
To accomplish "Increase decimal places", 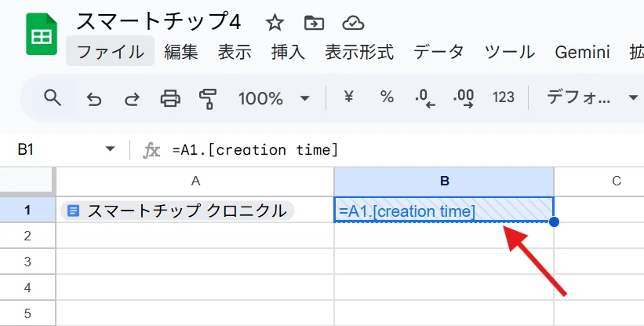I will (x=464, y=98).
